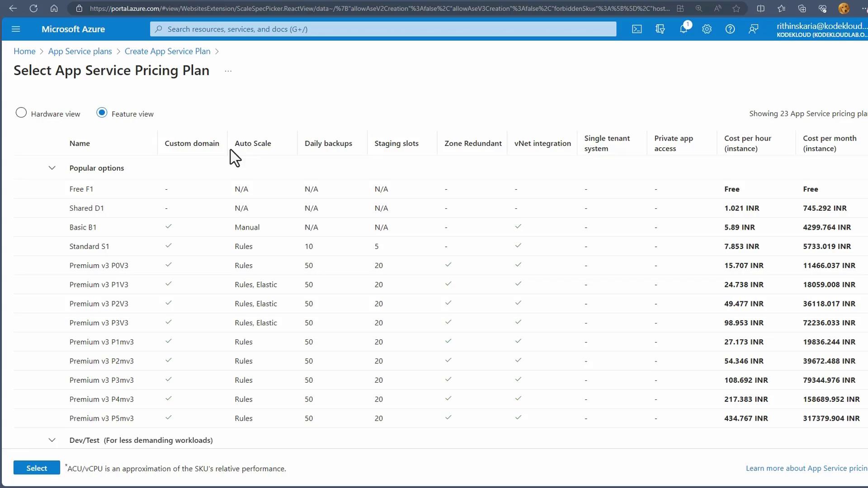Open the Azure Cloud Shell icon

637,29
